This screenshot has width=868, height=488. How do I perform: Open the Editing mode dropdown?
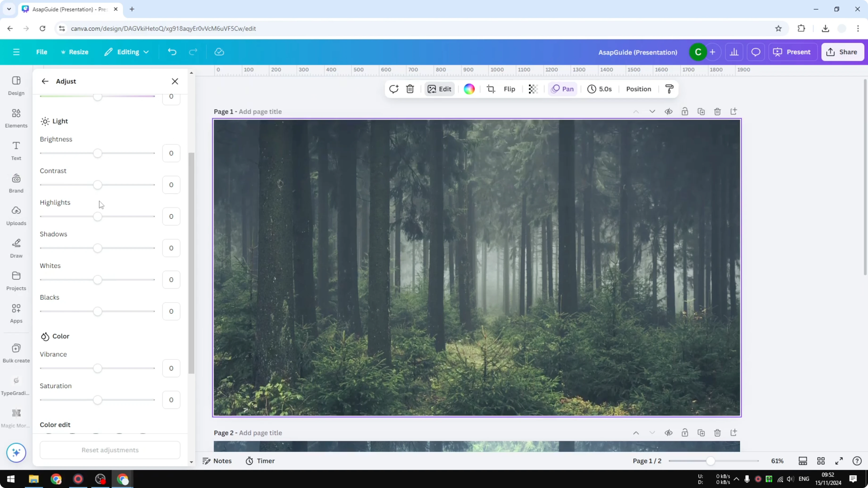[127, 52]
